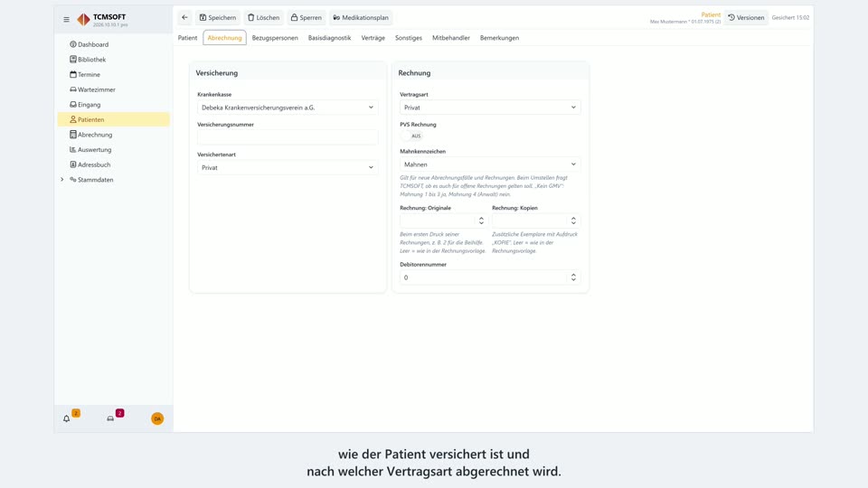Open the Vertragsart dropdown
The height and width of the screenshot is (488, 868).
(490, 108)
